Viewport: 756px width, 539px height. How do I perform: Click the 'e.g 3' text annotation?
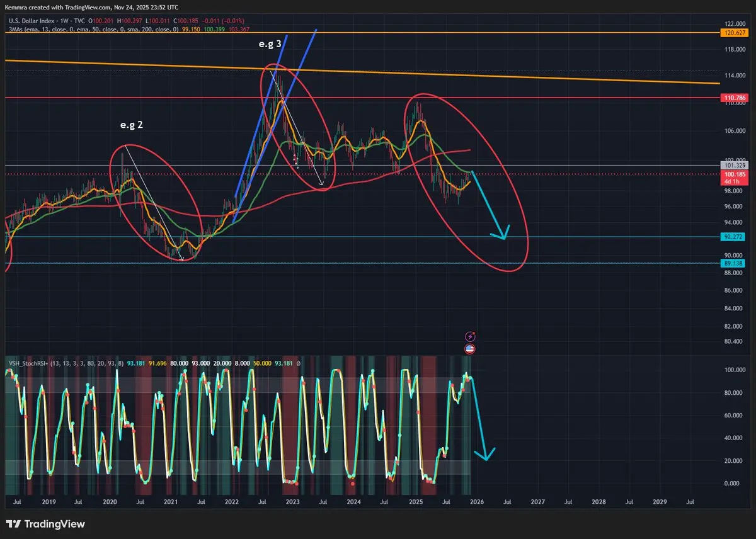tap(270, 45)
